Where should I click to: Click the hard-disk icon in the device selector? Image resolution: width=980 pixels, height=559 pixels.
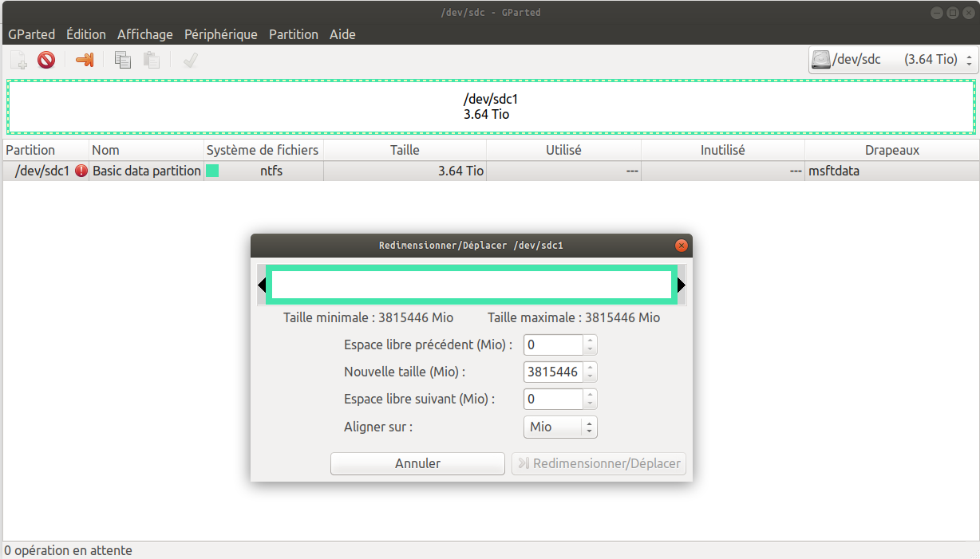coord(821,59)
